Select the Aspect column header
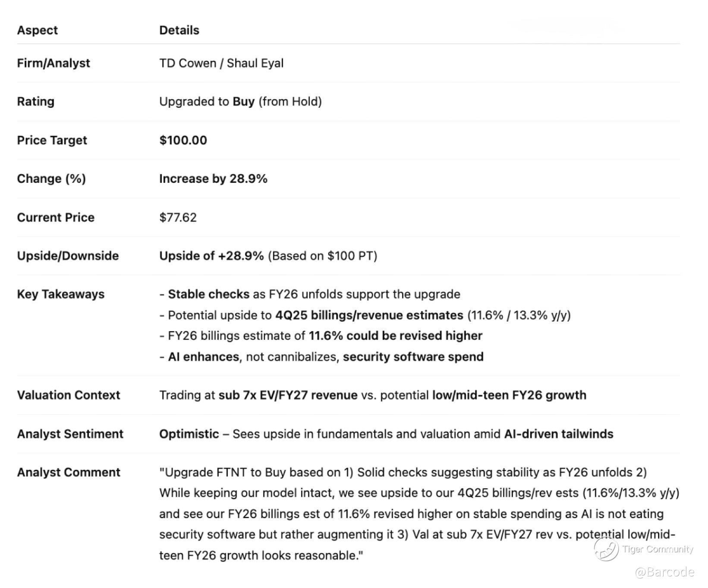This screenshot has height=588, width=708. click(38, 30)
